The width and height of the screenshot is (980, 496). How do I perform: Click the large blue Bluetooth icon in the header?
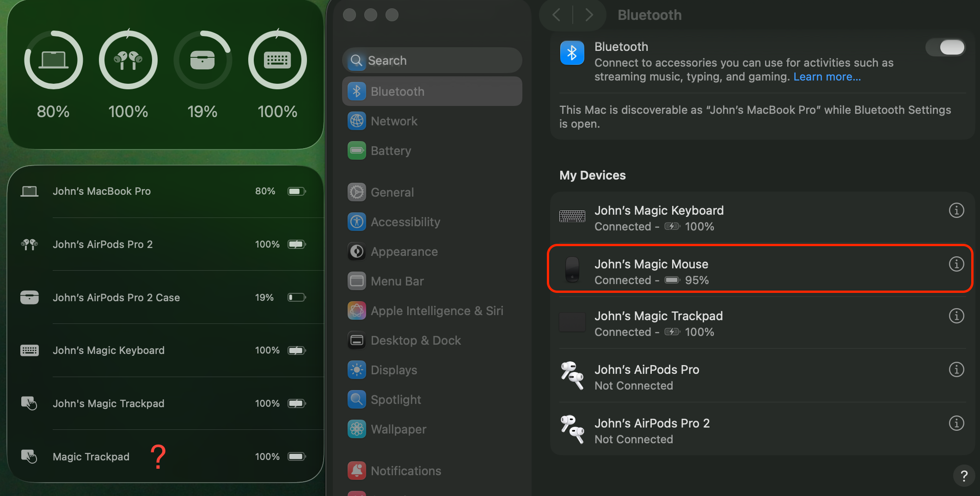coord(572,53)
